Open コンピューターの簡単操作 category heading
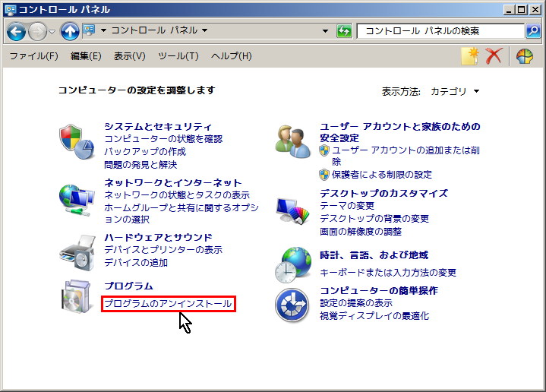Viewport: 546px width, 392px height. pyautogui.click(x=379, y=290)
